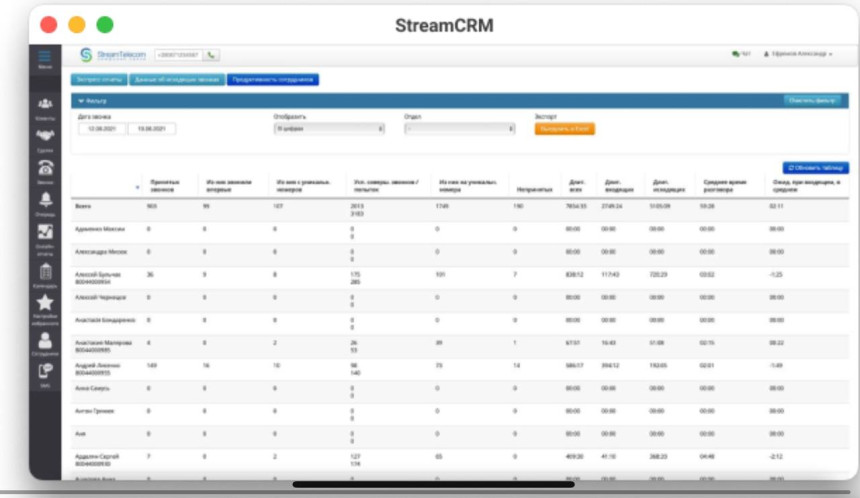Click the Анастасия Бондаренко row name
The image size is (860, 498).
pos(105,320)
